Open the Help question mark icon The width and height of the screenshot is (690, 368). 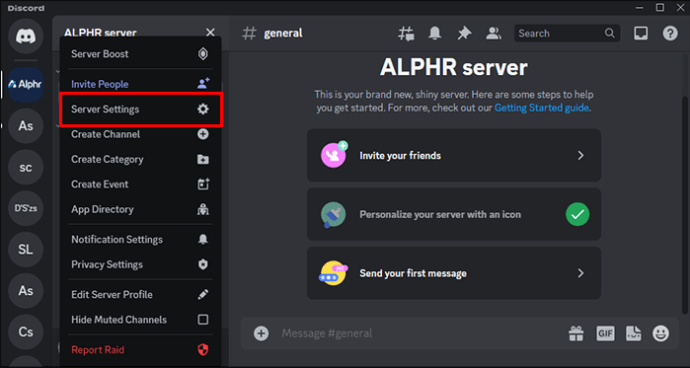point(670,33)
